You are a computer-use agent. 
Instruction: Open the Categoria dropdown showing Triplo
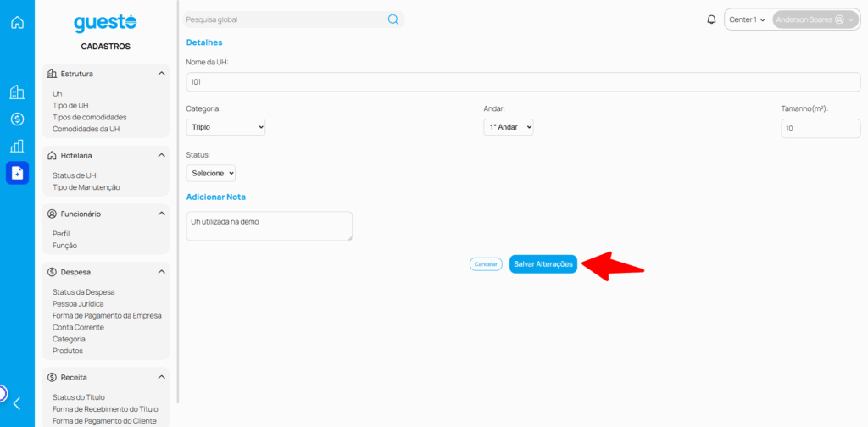click(225, 127)
